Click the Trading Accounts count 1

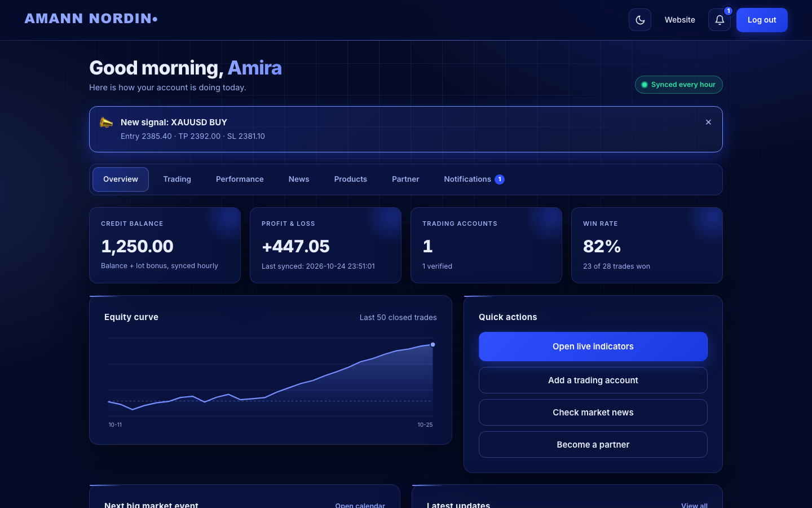pos(427,246)
